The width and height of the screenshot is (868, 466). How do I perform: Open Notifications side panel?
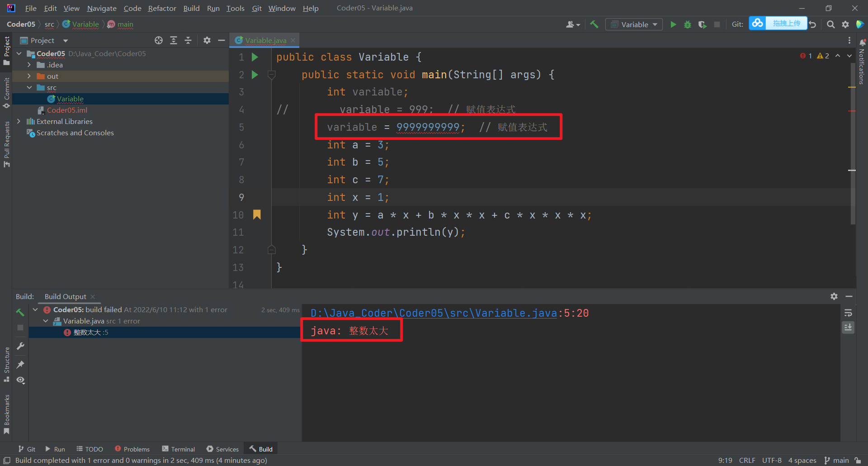pyautogui.click(x=862, y=62)
